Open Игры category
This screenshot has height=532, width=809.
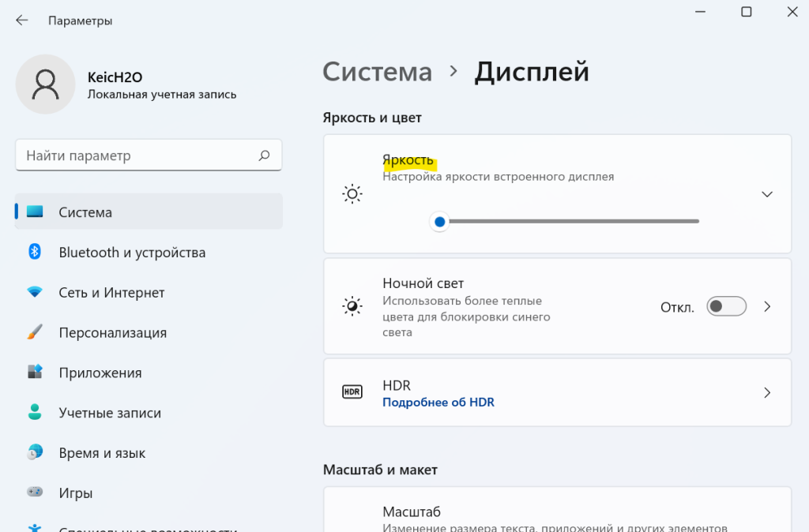point(149,493)
